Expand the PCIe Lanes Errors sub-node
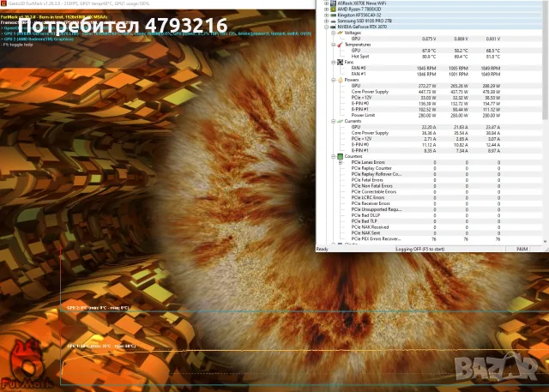Screen dimensions: 549x392 (341, 162)
